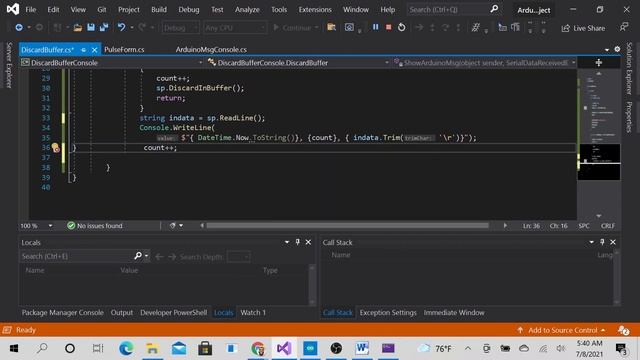Close the Call Stack panel
Screen dimensions: 640x360
click(x=613, y=242)
